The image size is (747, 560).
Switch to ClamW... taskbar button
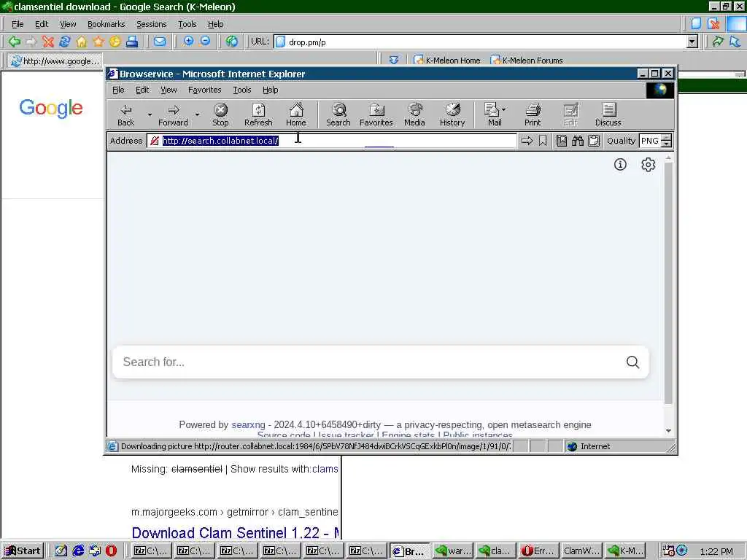coord(581,551)
